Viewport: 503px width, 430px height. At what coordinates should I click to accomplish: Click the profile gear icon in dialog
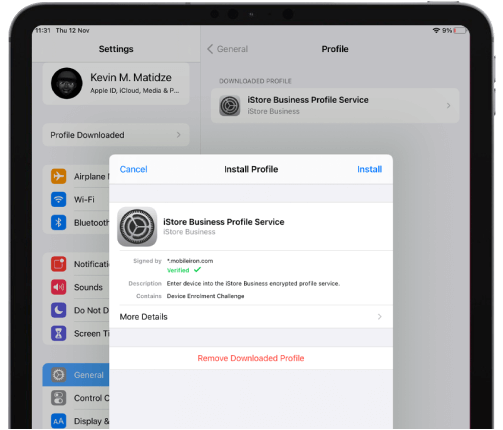coord(137,227)
